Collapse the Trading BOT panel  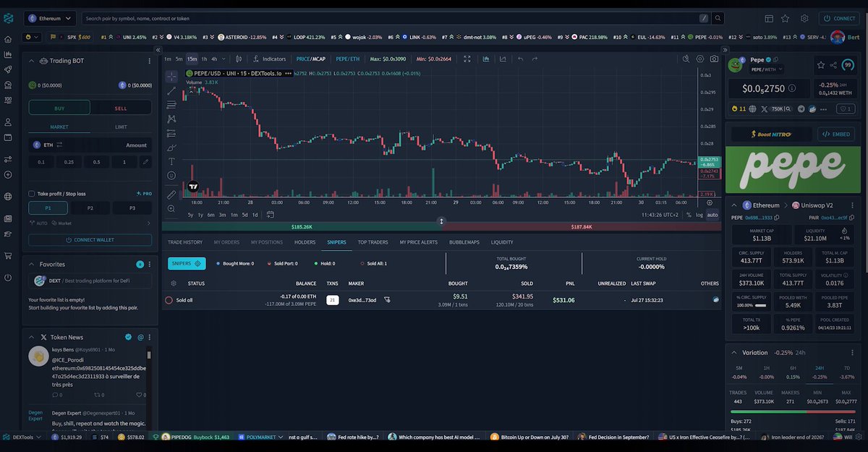point(31,61)
